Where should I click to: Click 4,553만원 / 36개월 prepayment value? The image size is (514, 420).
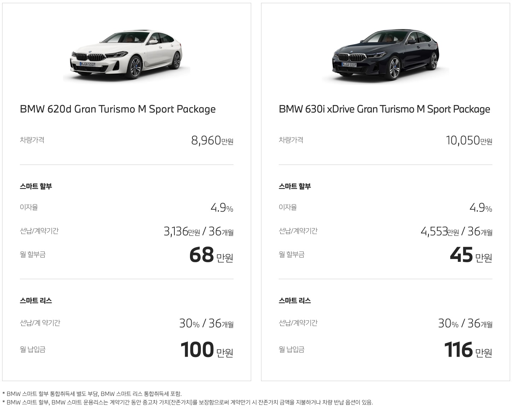456,231
